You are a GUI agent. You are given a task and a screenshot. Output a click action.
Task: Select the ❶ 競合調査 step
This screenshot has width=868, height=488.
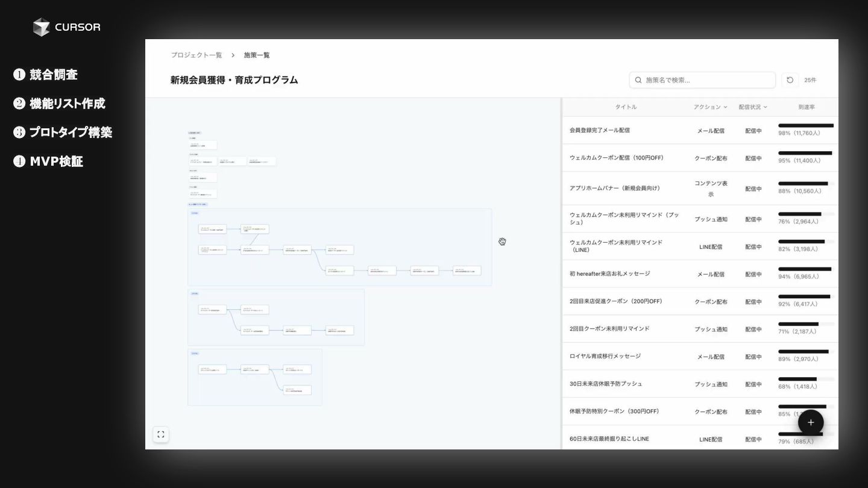click(x=46, y=75)
